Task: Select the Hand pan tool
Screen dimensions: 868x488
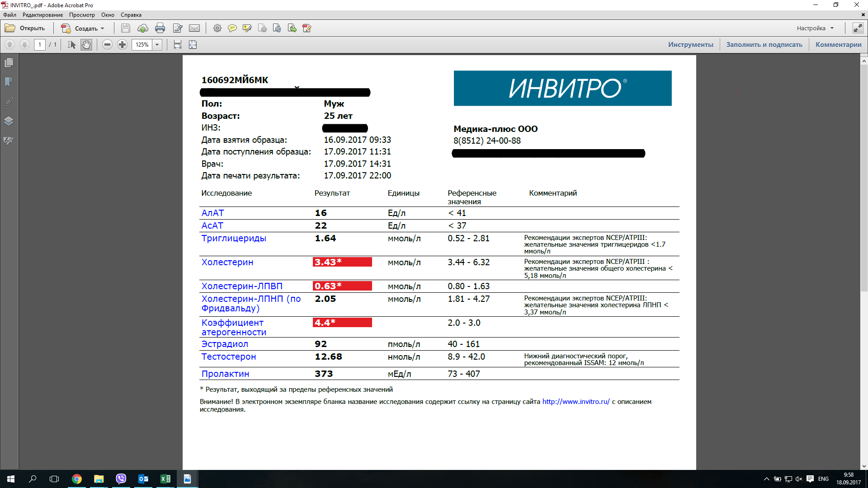Action: click(x=86, y=45)
